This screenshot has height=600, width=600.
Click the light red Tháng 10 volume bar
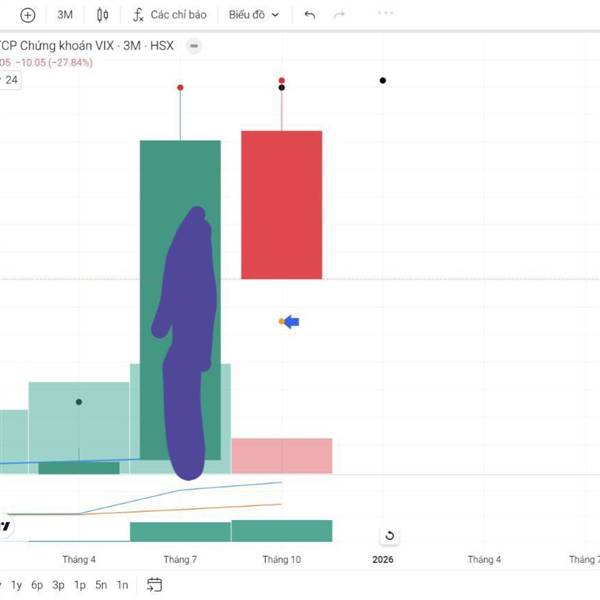(282, 456)
